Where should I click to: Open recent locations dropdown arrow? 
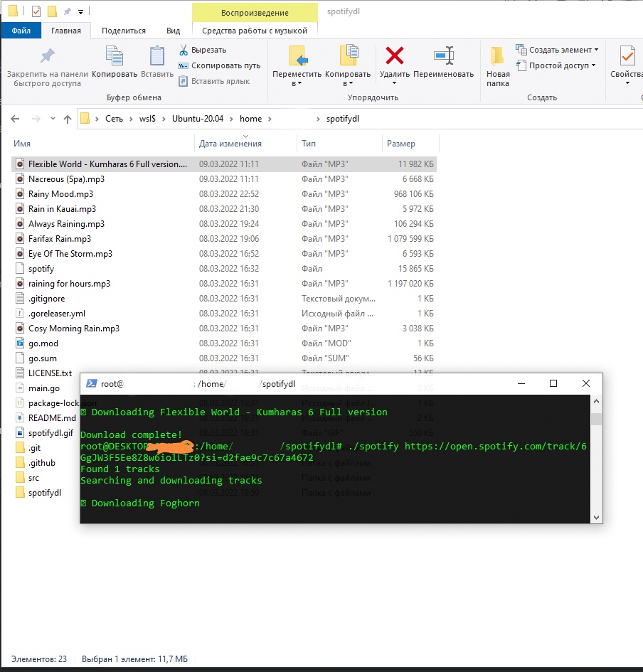[53, 119]
